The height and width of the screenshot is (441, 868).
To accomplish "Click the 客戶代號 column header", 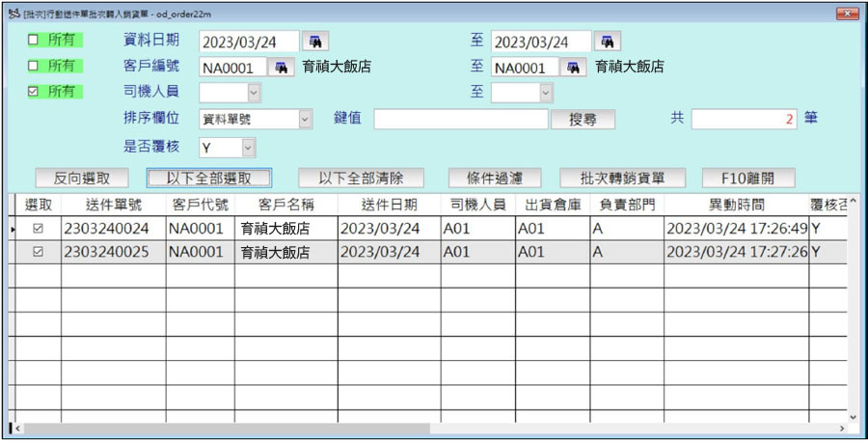I will pyautogui.click(x=200, y=205).
